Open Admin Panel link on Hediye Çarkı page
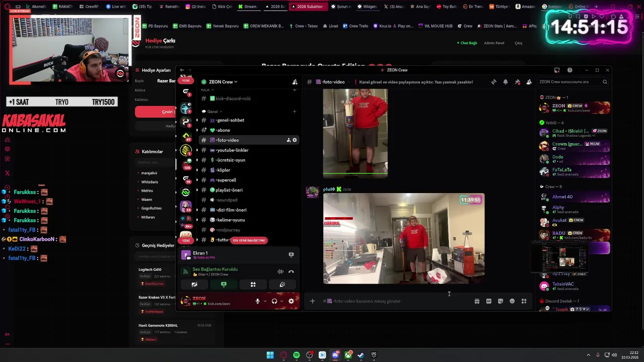Viewport: 644px width, 362px height. [x=494, y=43]
